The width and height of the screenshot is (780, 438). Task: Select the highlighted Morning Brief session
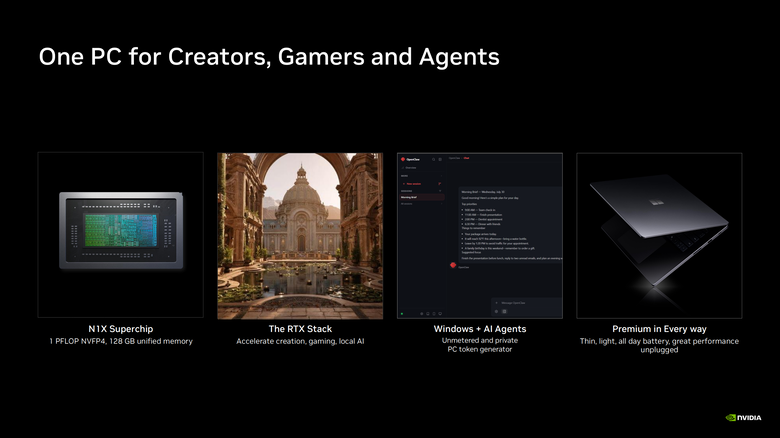422,197
